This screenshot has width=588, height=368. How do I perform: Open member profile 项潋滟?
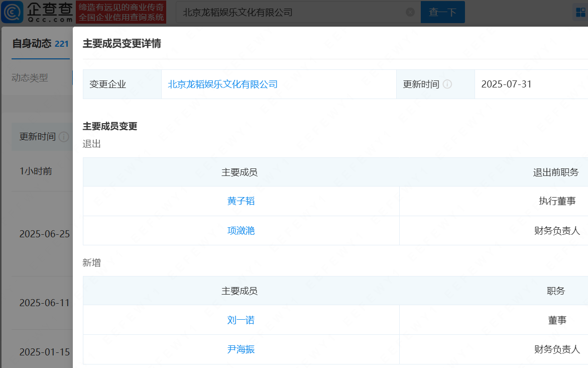(241, 231)
